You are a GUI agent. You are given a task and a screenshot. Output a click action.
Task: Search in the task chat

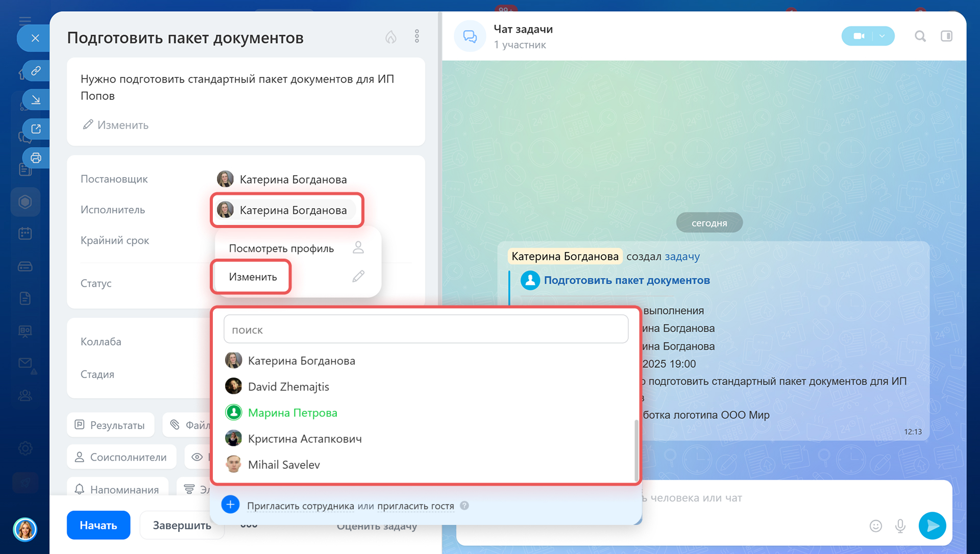coord(920,36)
